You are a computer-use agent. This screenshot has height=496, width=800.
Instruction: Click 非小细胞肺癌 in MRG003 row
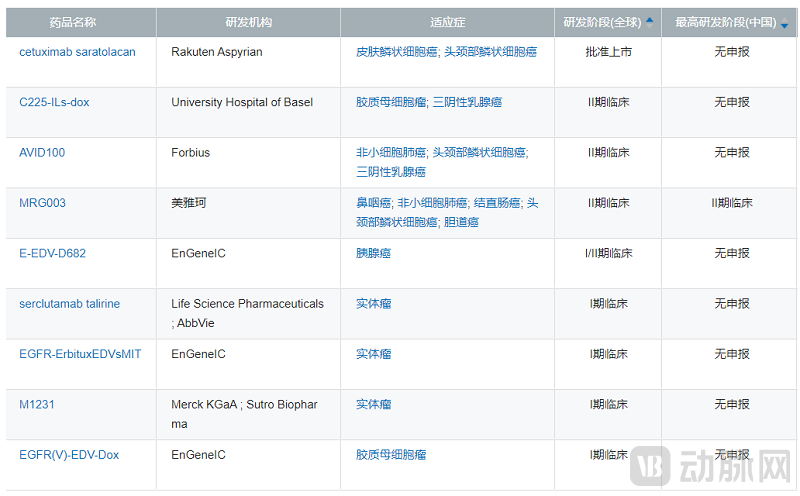[x=432, y=203]
